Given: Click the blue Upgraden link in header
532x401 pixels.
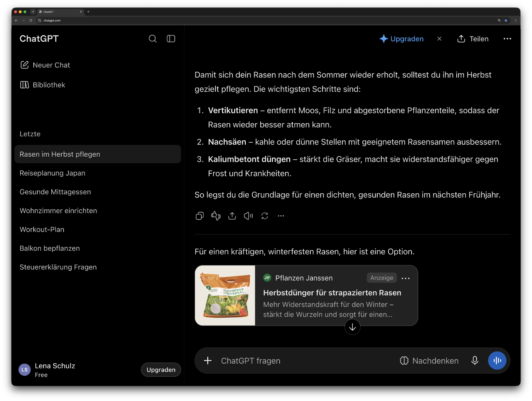Looking at the screenshot, I should pos(402,39).
